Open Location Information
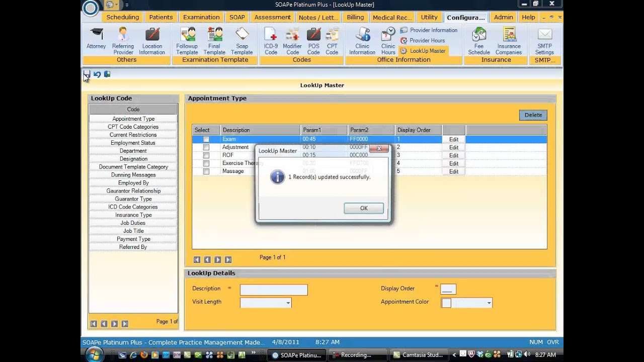 pyautogui.click(x=152, y=41)
